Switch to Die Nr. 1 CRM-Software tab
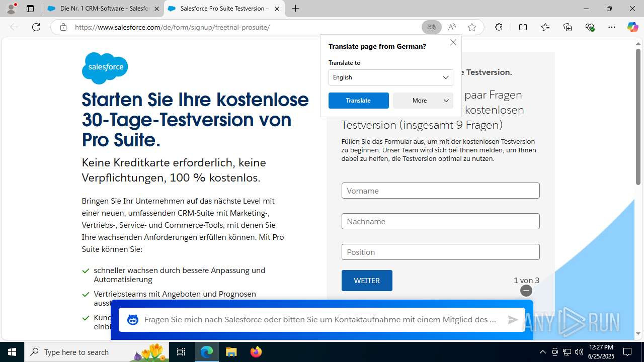The image size is (644, 362). tap(105, 9)
